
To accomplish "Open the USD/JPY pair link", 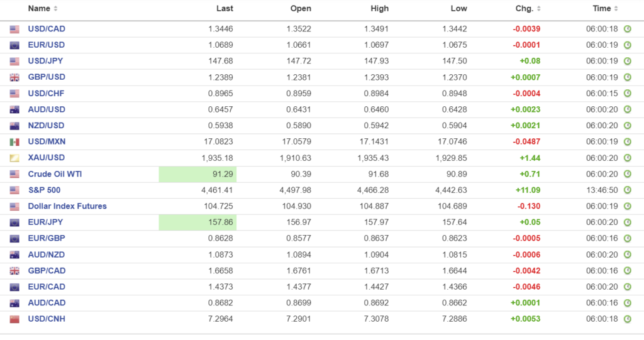I will 46,61.
